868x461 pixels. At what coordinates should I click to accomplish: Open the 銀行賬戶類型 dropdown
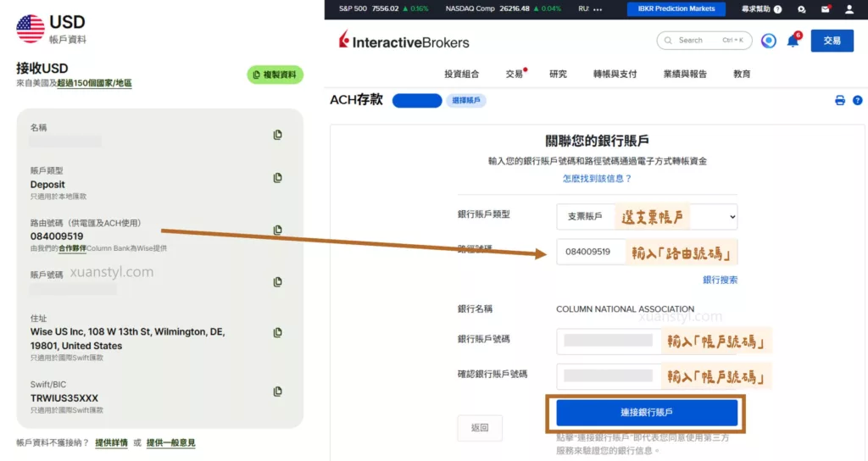coord(647,216)
